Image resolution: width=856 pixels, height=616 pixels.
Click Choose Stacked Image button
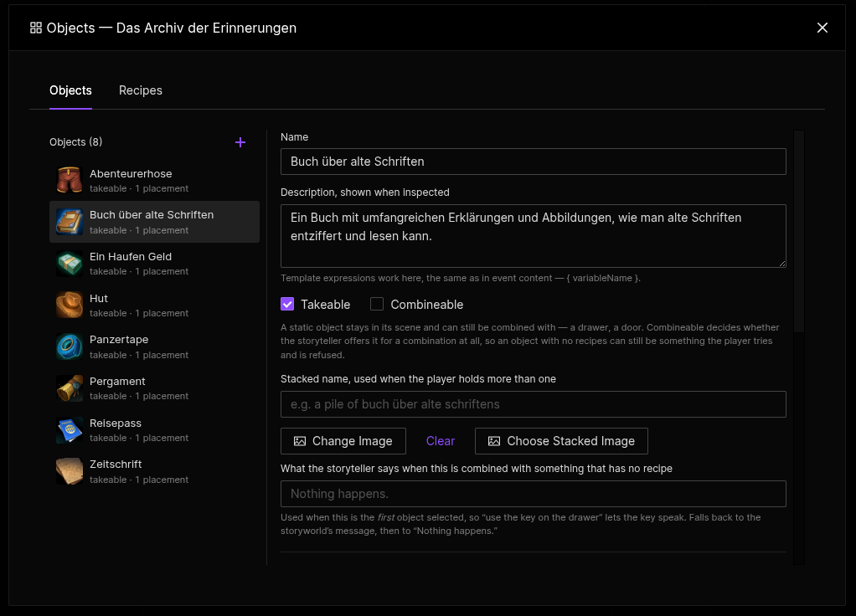tap(561, 441)
